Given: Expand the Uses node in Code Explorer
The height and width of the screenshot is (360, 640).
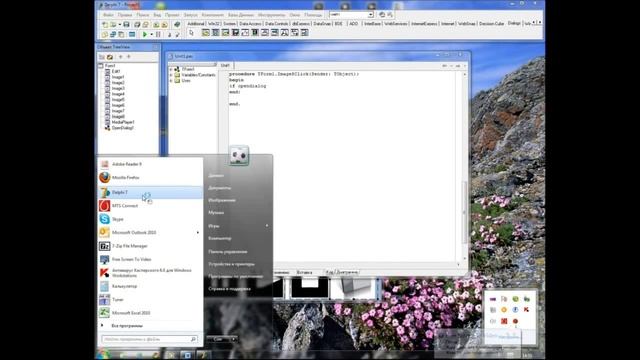Looking at the screenshot, I should pos(171,81).
